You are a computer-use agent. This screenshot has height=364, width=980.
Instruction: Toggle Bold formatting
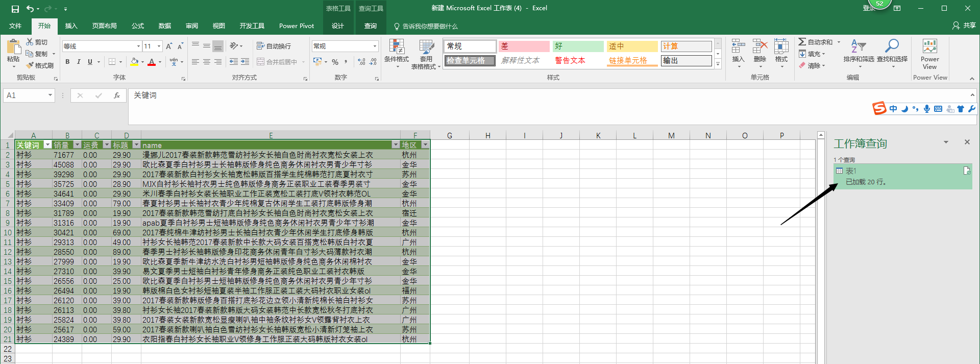67,62
